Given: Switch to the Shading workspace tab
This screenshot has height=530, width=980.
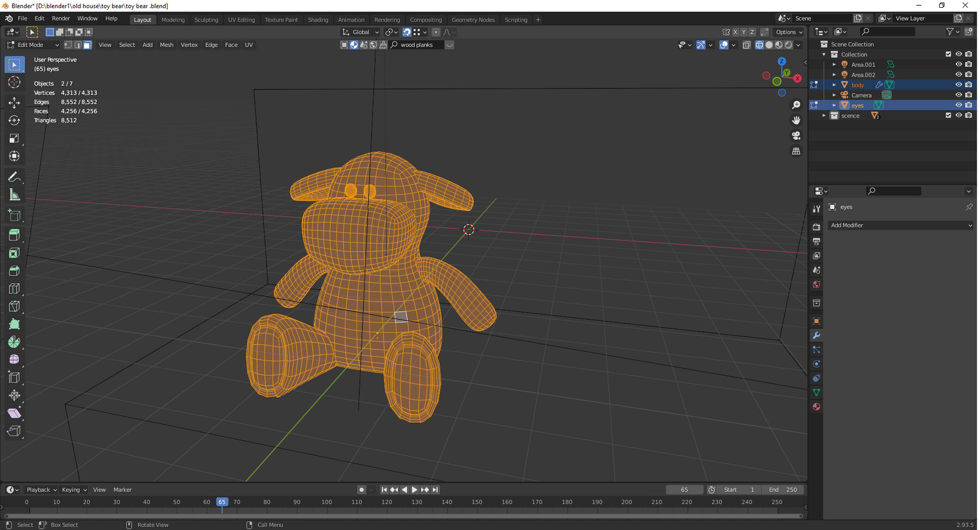Looking at the screenshot, I should [x=318, y=20].
